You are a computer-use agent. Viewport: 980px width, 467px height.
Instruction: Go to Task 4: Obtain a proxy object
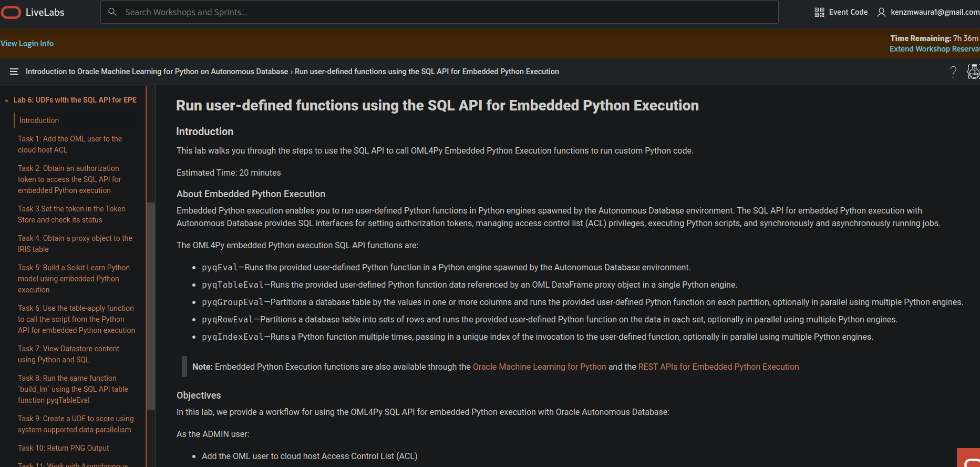coord(75,243)
